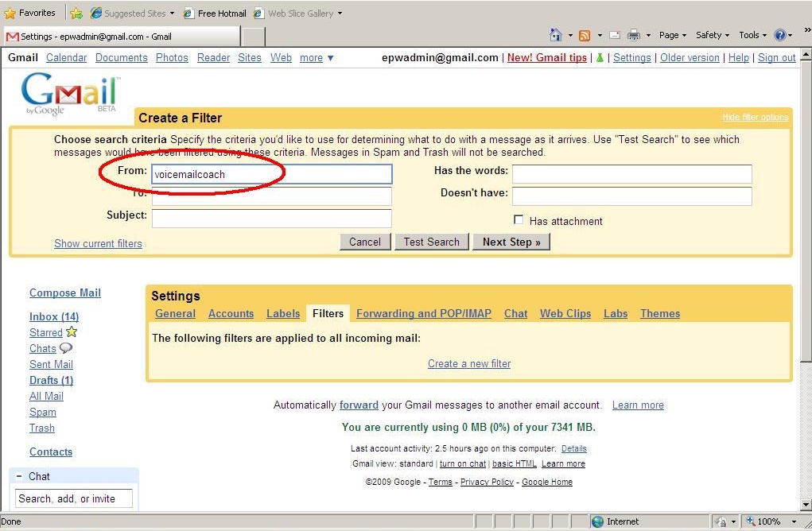Click the Older version link

[690, 57]
